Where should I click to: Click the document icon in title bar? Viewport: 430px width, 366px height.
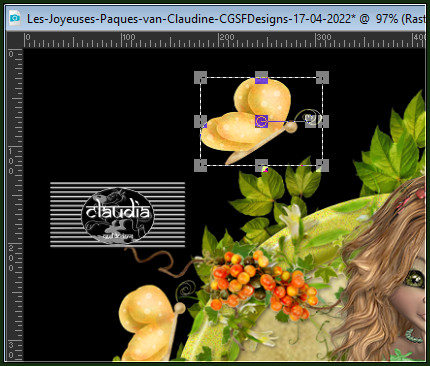(x=15, y=18)
